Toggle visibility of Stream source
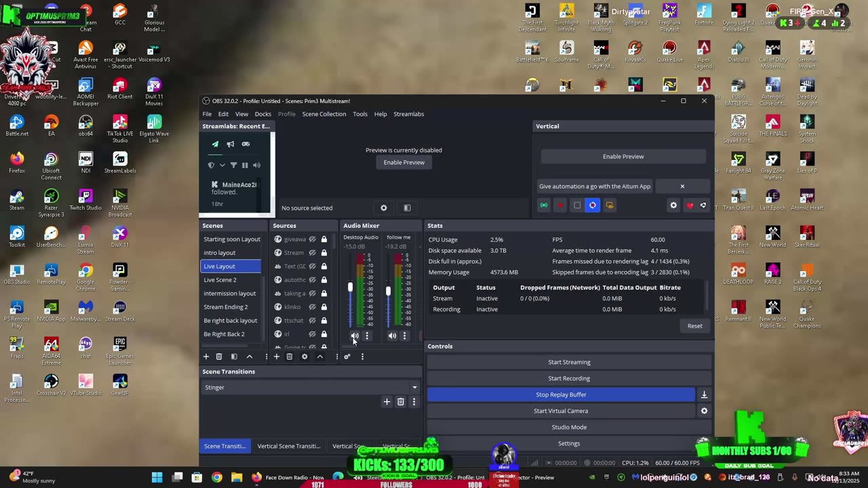 point(313,253)
